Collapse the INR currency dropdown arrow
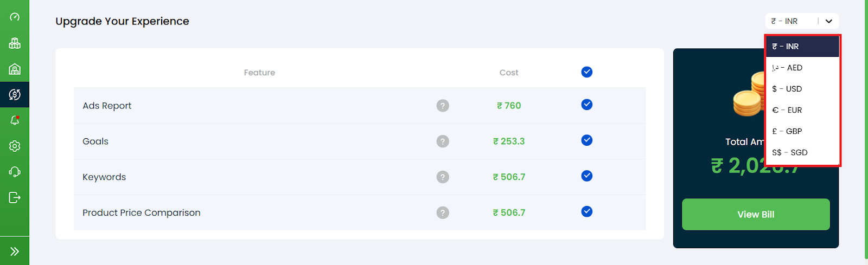868x265 pixels. [x=828, y=21]
